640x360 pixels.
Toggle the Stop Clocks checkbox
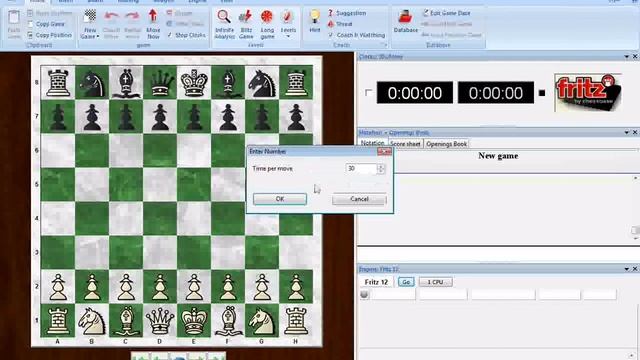[x=170, y=35]
